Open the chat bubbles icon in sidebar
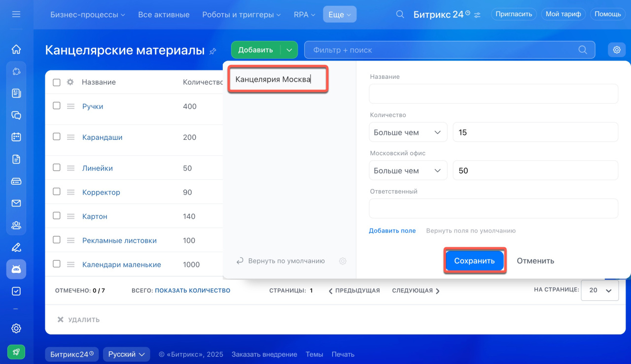The image size is (631, 364). click(16, 115)
